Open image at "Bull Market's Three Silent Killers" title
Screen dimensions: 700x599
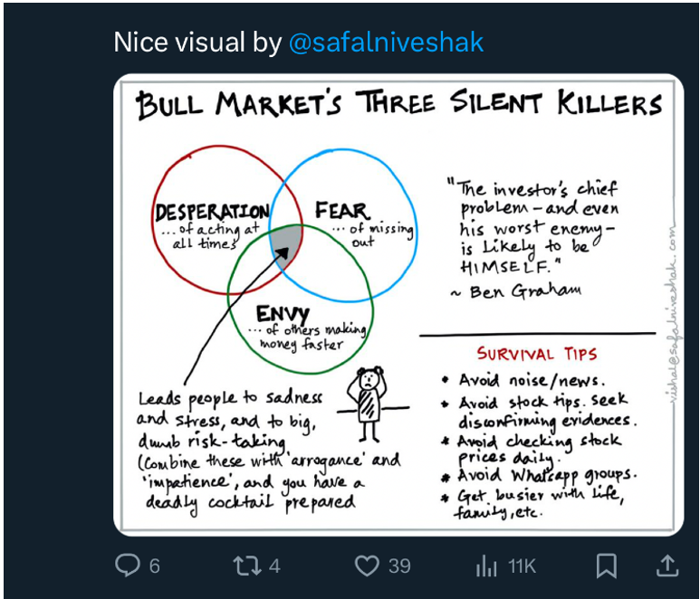pos(398,104)
